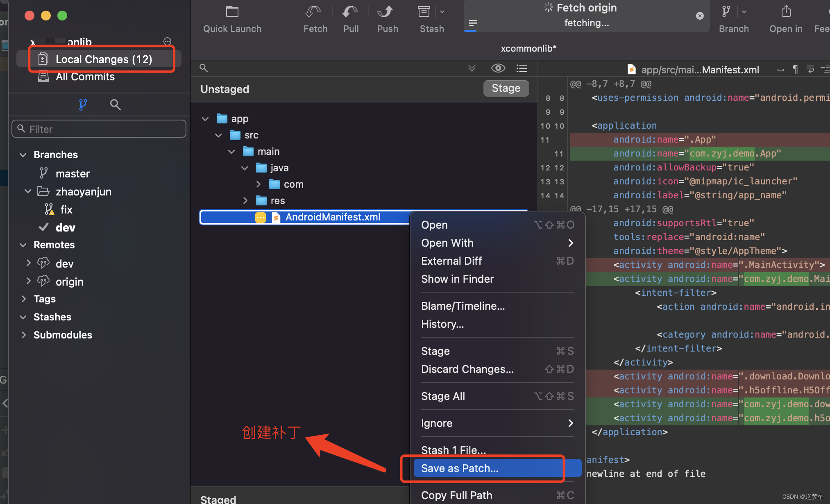Toggle diff line wrap icon
The width and height of the screenshot is (830, 504).
click(810, 69)
